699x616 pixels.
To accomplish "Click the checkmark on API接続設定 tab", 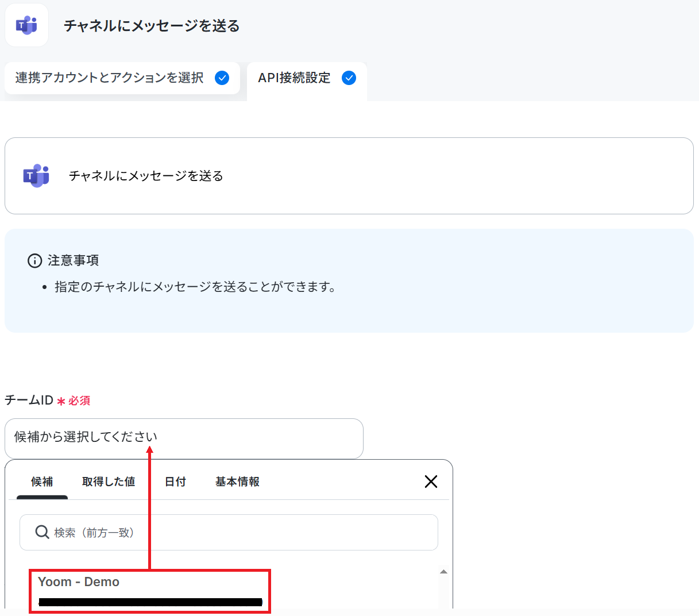I will tap(349, 78).
